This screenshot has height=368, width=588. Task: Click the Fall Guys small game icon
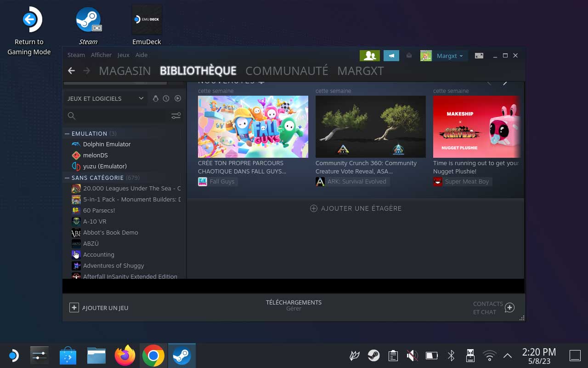coord(203,182)
